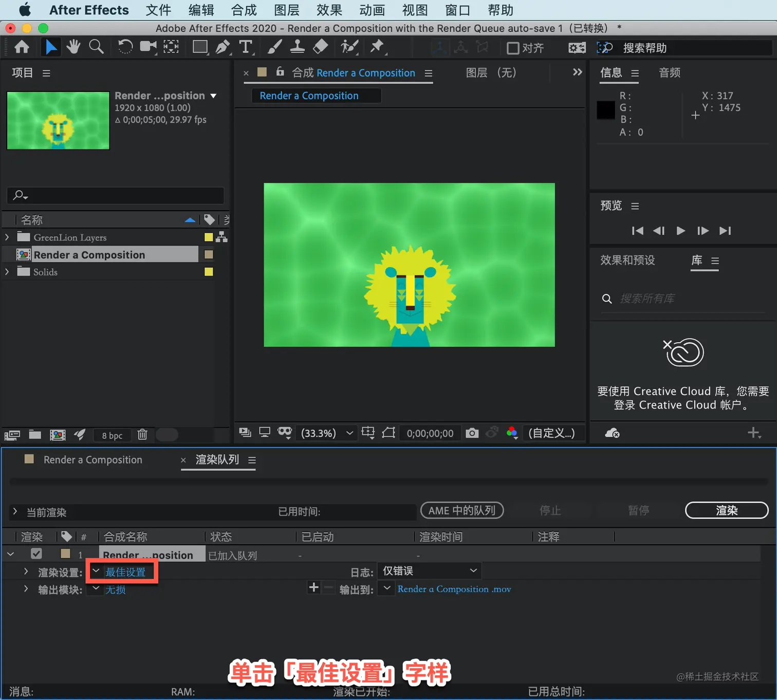Click the AME 中的队列 button
The width and height of the screenshot is (777, 700).
point(462,510)
